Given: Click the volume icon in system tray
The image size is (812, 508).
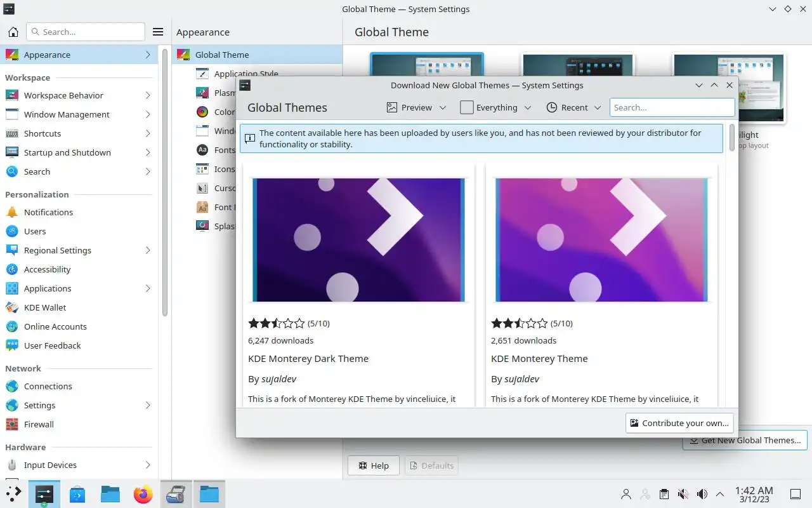Looking at the screenshot, I should pyautogui.click(x=702, y=494).
